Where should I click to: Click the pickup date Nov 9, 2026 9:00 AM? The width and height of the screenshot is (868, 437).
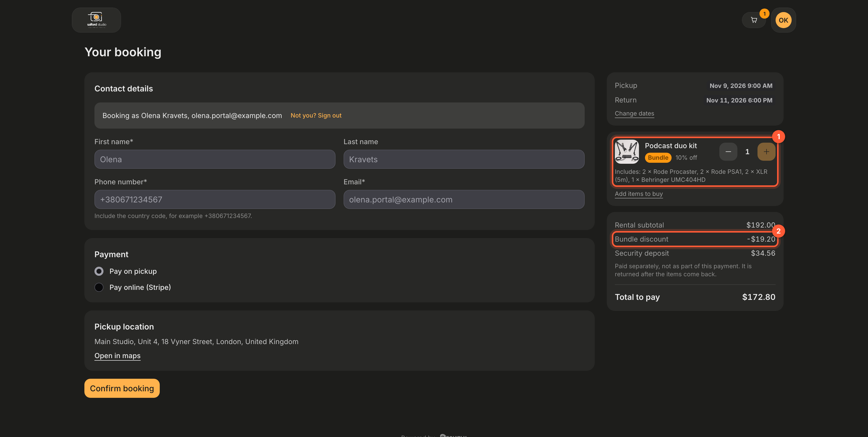pos(741,86)
